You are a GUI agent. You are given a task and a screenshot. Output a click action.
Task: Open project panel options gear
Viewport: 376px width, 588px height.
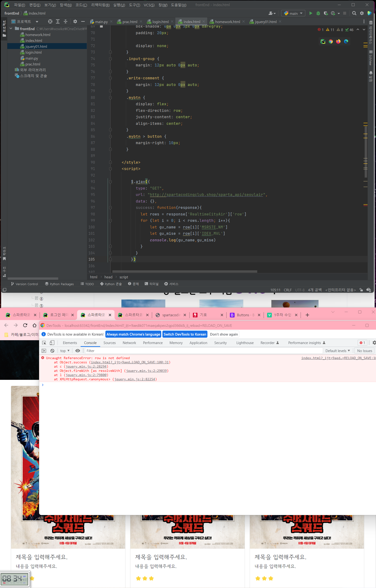(75, 21)
